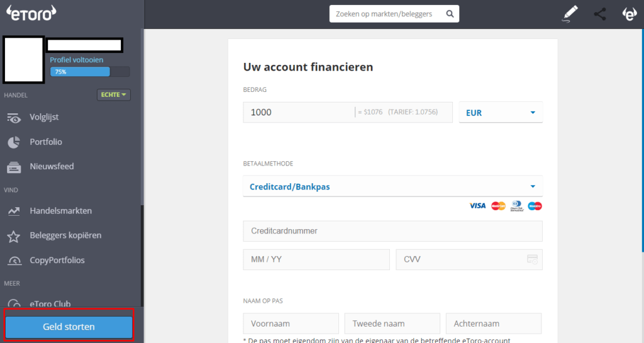Viewport: 644px width, 343px height.
Task: Click the NAAM OP PAS label
Action: coord(263,301)
